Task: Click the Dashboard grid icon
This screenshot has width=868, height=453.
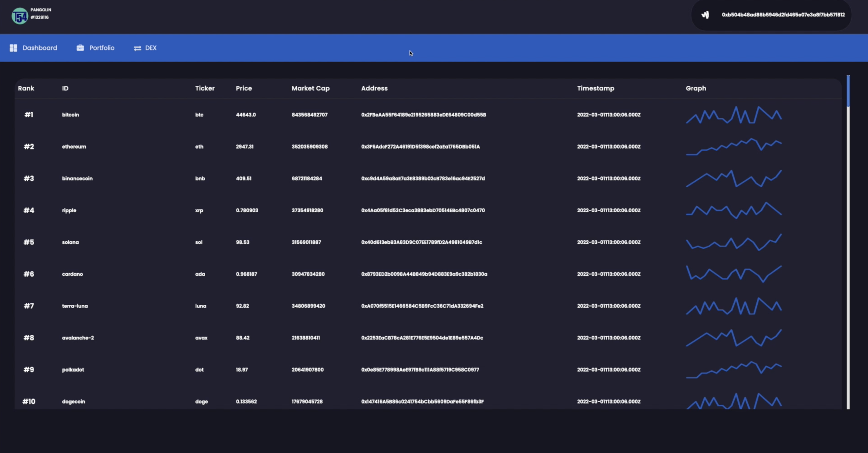Action: (x=13, y=48)
